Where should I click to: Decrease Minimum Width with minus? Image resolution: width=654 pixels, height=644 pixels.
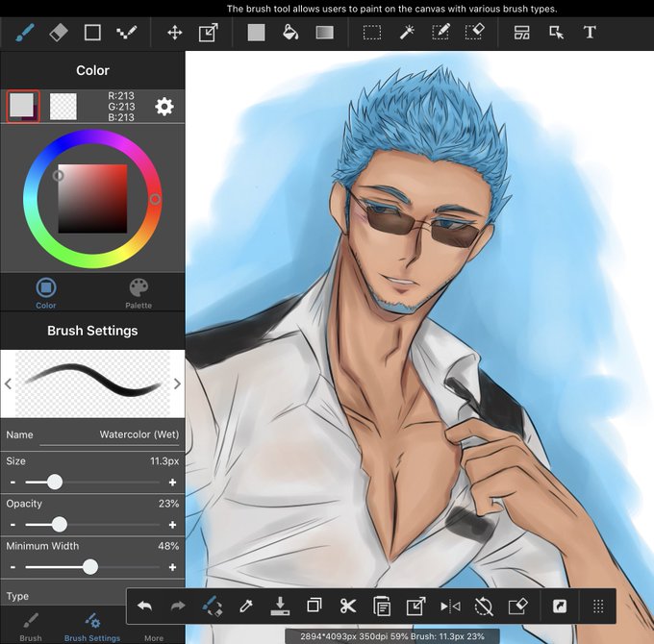click(13, 567)
